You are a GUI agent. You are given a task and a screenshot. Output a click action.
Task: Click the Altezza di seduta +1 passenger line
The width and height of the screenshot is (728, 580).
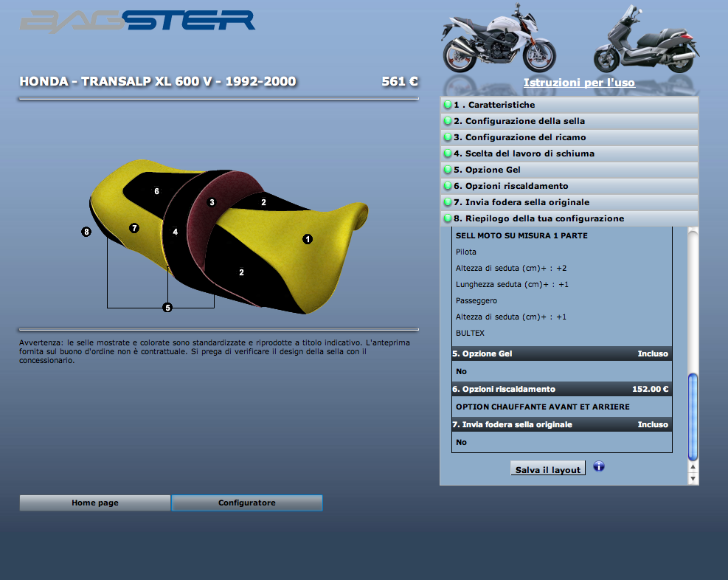pos(510,317)
